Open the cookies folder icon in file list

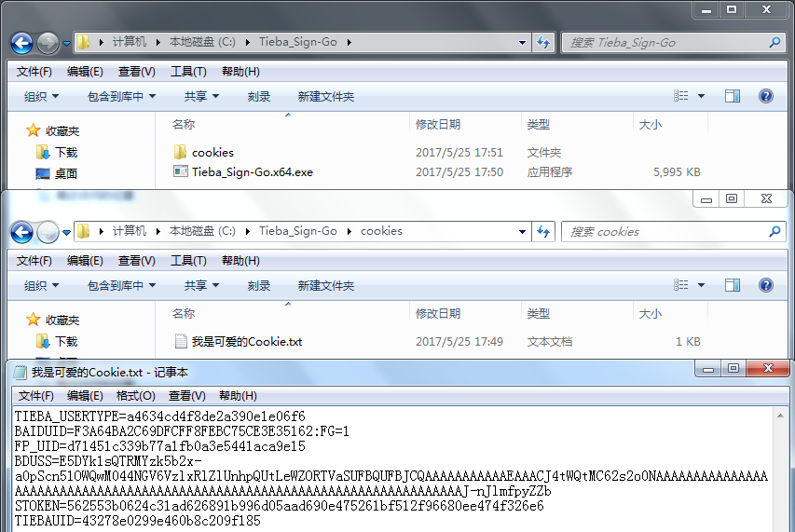181,152
